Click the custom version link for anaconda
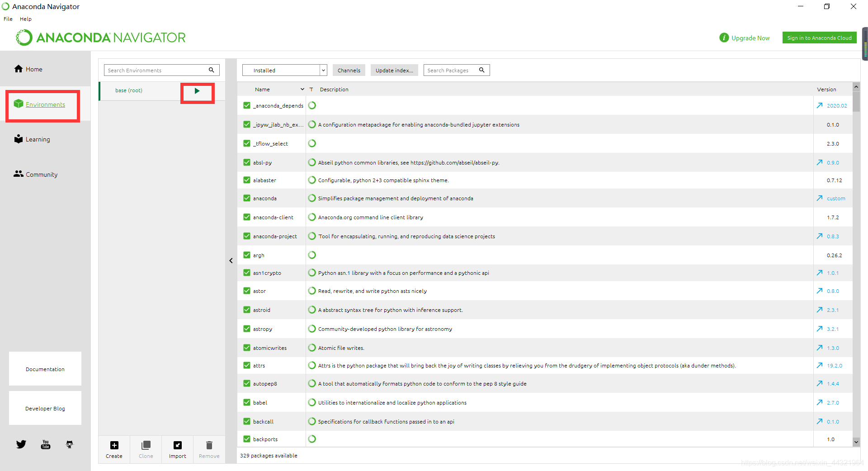 point(836,198)
